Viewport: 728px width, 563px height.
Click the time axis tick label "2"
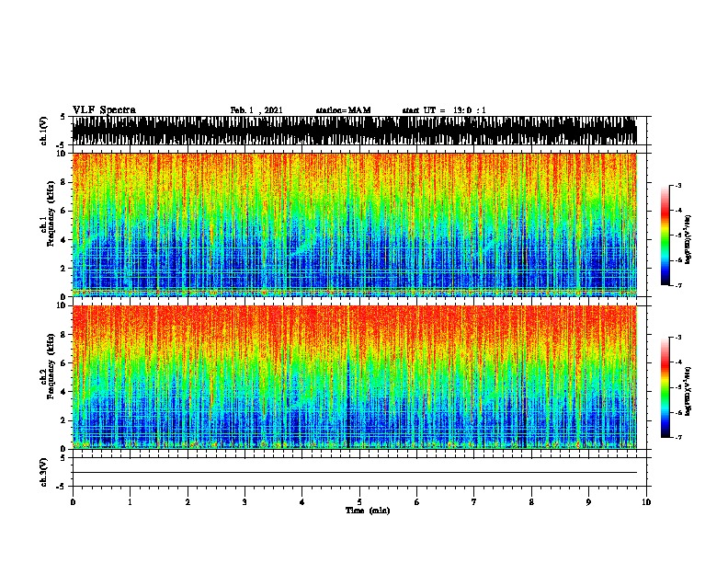(x=188, y=501)
